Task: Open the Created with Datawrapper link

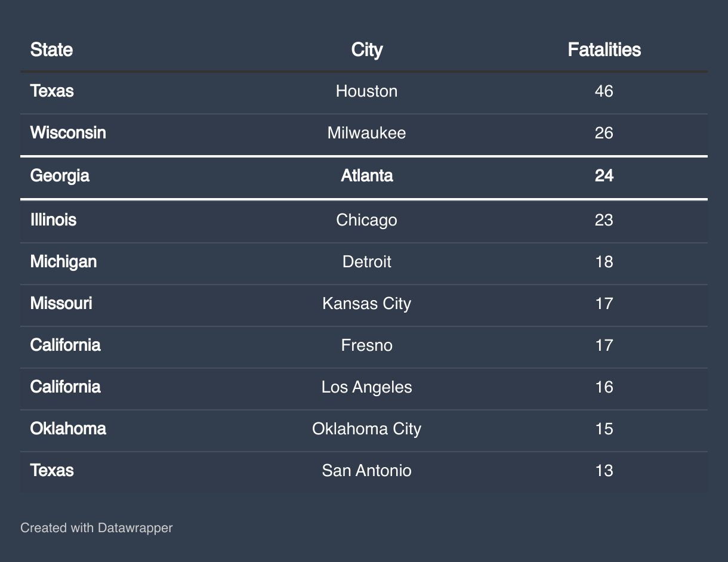Action: point(97,528)
